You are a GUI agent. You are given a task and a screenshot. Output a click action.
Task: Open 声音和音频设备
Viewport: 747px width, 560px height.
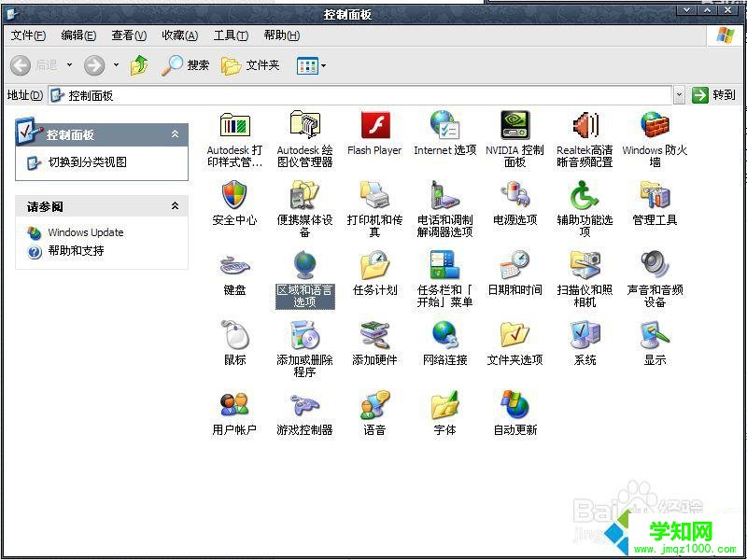[655, 278]
